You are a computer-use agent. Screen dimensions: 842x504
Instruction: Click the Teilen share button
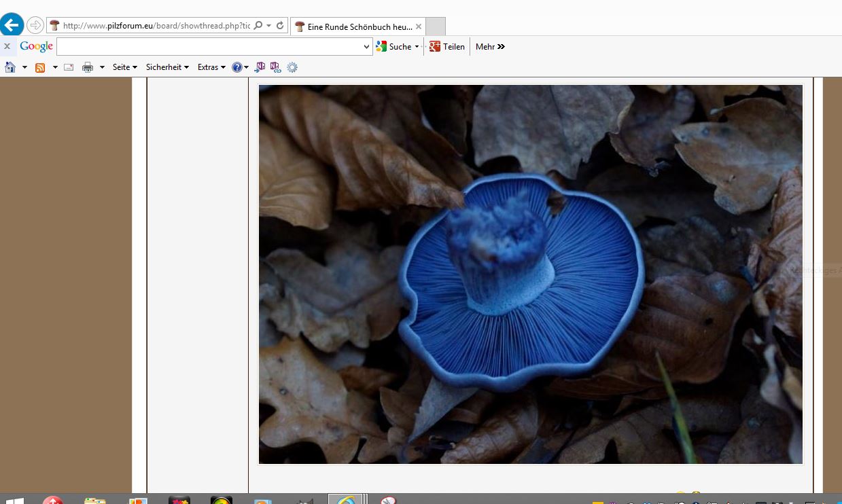[x=447, y=47]
